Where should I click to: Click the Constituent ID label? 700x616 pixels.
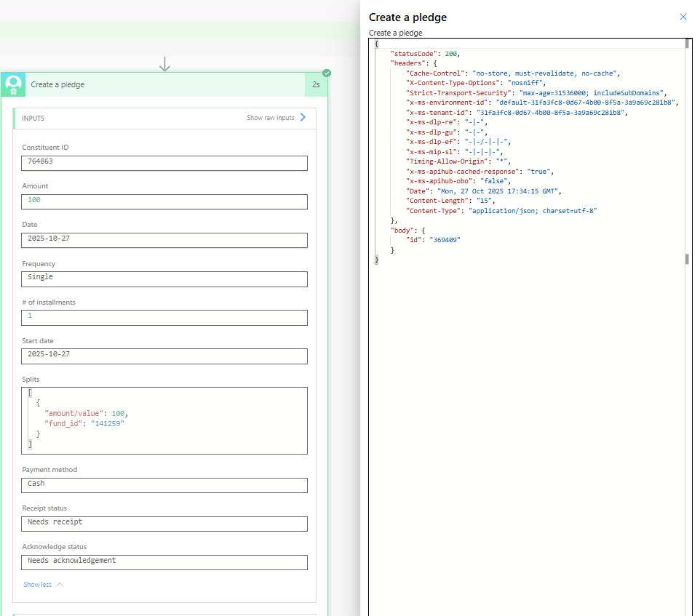tap(45, 147)
